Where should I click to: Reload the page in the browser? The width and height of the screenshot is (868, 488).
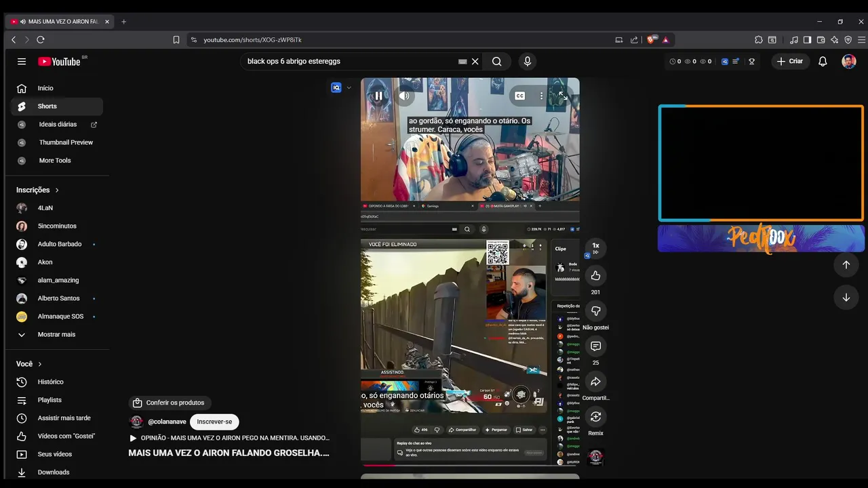pyautogui.click(x=41, y=40)
